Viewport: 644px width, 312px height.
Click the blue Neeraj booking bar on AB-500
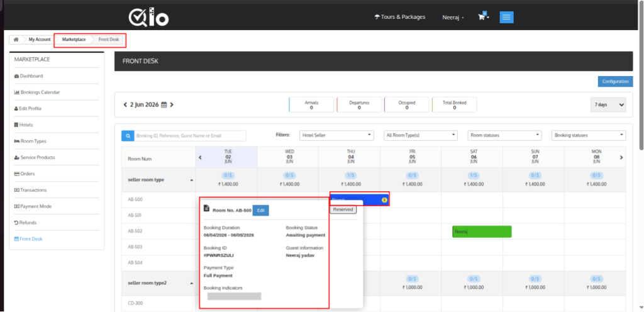click(360, 199)
